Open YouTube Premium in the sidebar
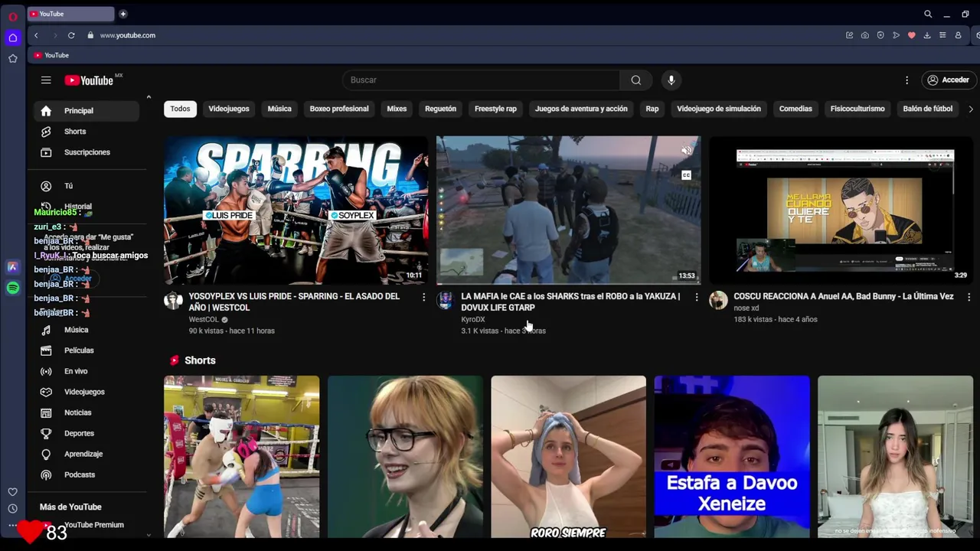The height and width of the screenshot is (551, 980). coord(87,525)
